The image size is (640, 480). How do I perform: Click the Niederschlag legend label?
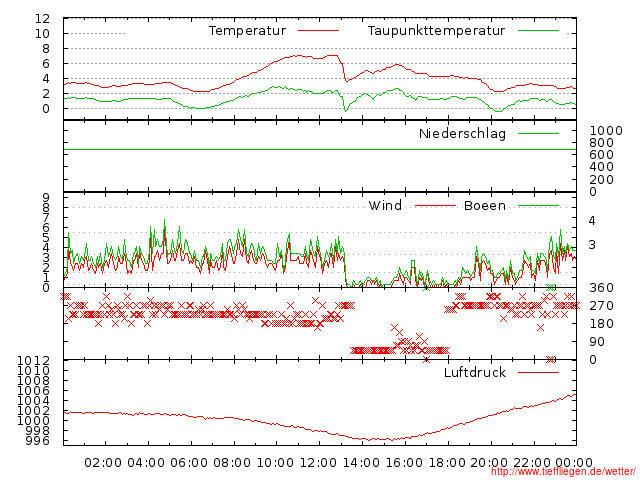pyautogui.click(x=462, y=133)
